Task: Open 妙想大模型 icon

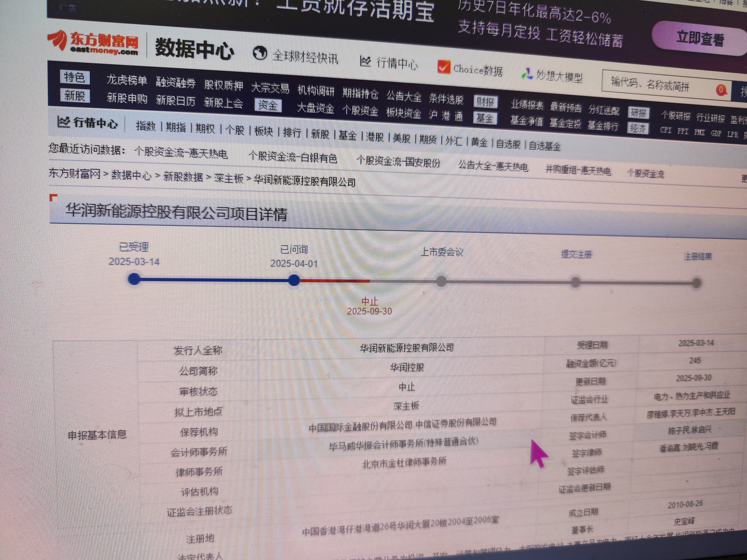Action: [x=527, y=74]
